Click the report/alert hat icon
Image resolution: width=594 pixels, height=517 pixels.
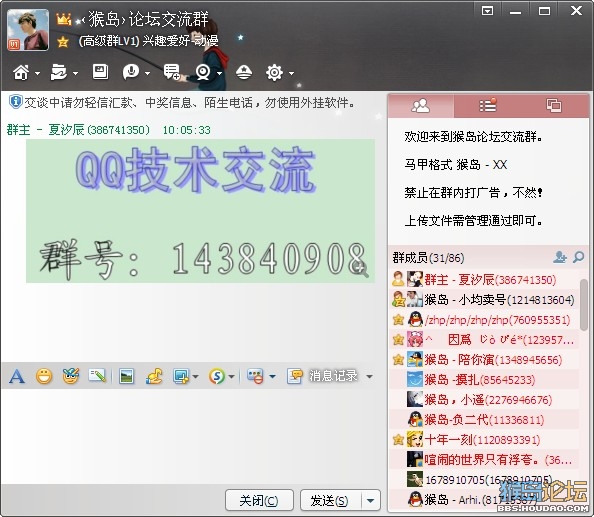[x=244, y=72]
